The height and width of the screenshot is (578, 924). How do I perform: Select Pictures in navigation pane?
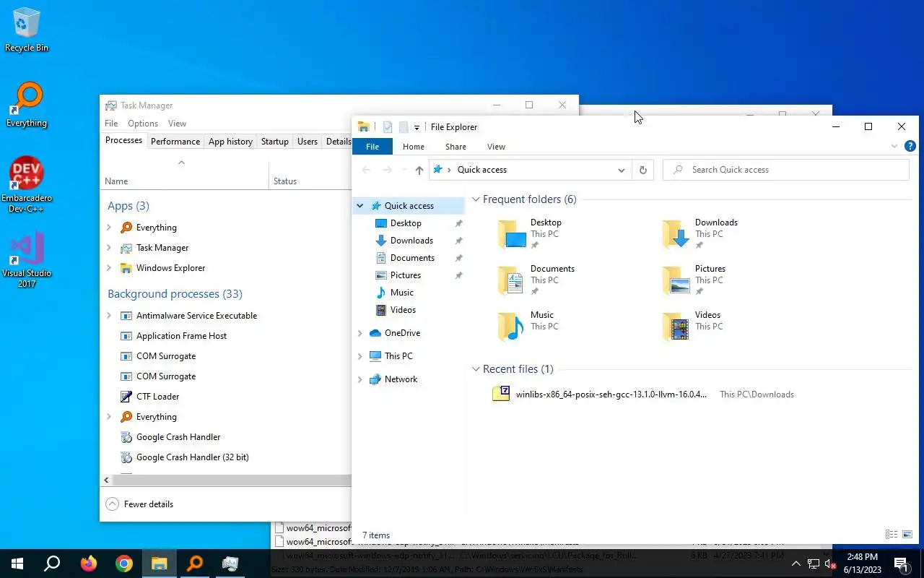pyautogui.click(x=405, y=275)
